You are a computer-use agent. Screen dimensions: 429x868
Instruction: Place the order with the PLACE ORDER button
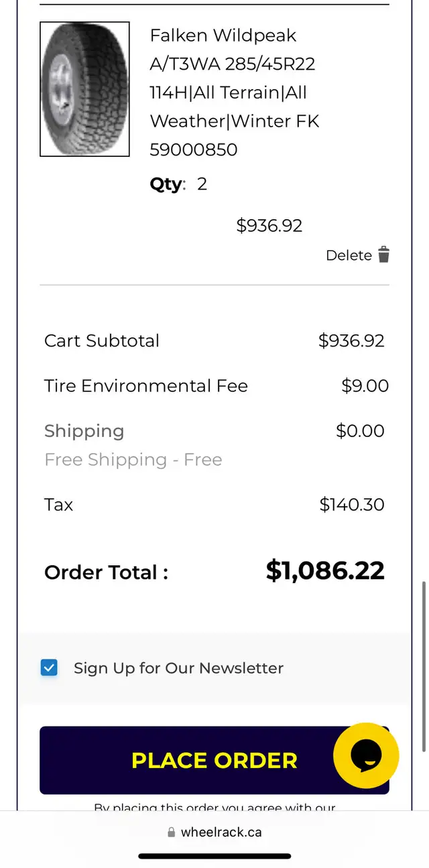coord(214,760)
